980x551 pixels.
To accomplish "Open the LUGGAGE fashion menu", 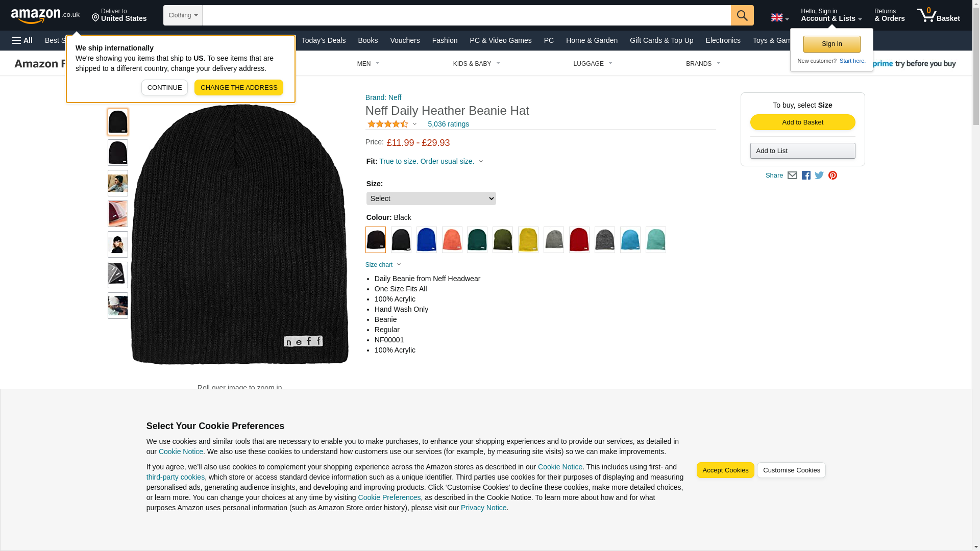I will (x=592, y=64).
